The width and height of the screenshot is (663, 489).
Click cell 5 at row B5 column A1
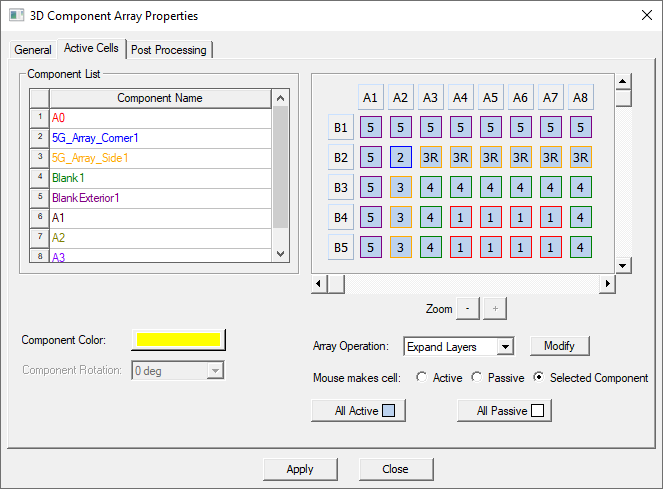(371, 247)
